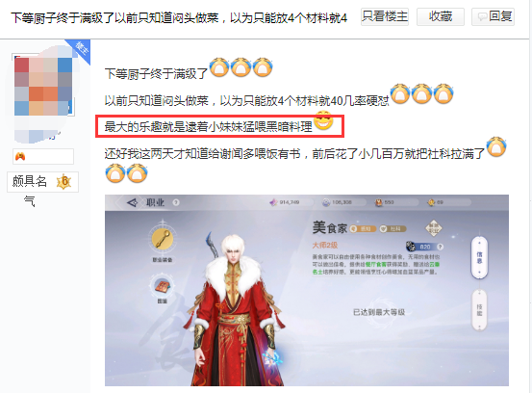The height and width of the screenshot is (393, 532).
Task: Click the sunglasses smiley after 黑暗料理
Action: pos(323,121)
